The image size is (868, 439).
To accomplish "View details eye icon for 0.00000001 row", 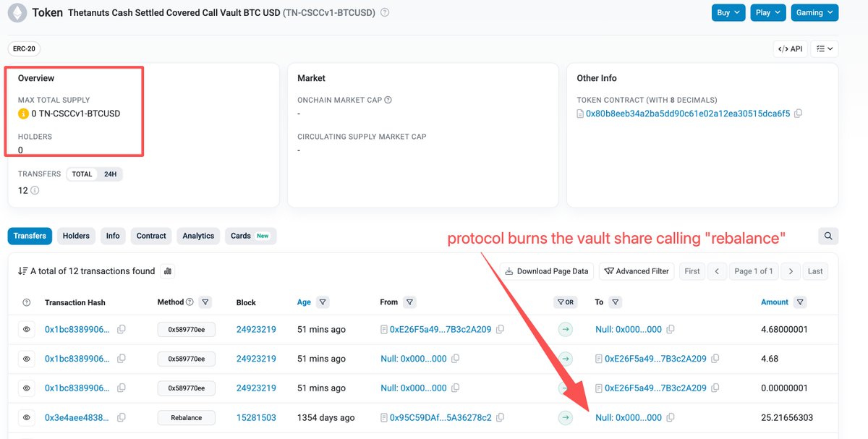I will coord(27,388).
